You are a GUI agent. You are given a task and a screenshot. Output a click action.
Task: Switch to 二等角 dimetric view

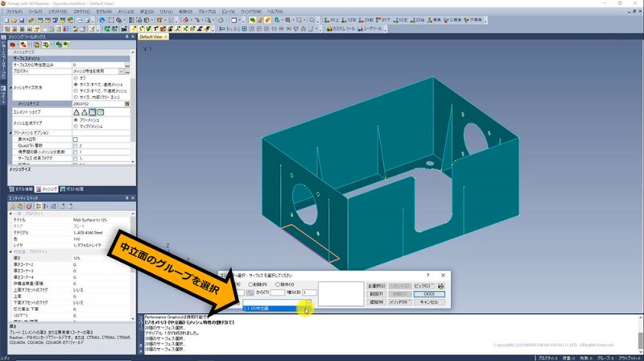point(453,20)
